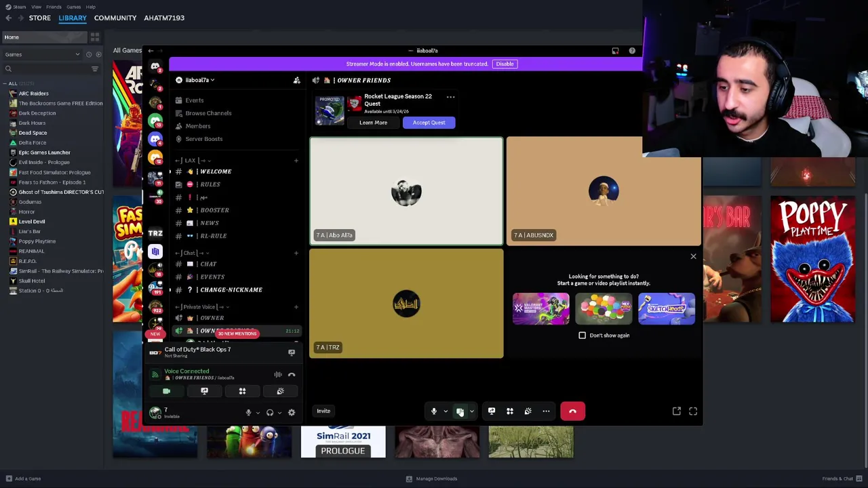Mute microphone in call control bar
The height and width of the screenshot is (488, 868).
click(x=434, y=411)
